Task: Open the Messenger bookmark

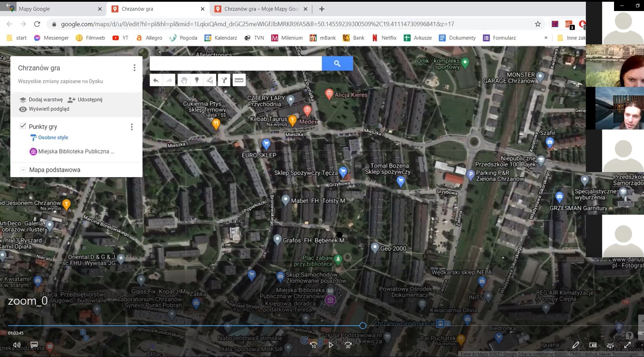Action: pyautogui.click(x=51, y=38)
